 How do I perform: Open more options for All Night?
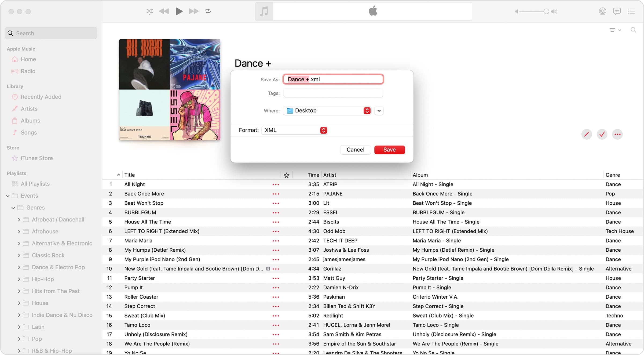[276, 184]
